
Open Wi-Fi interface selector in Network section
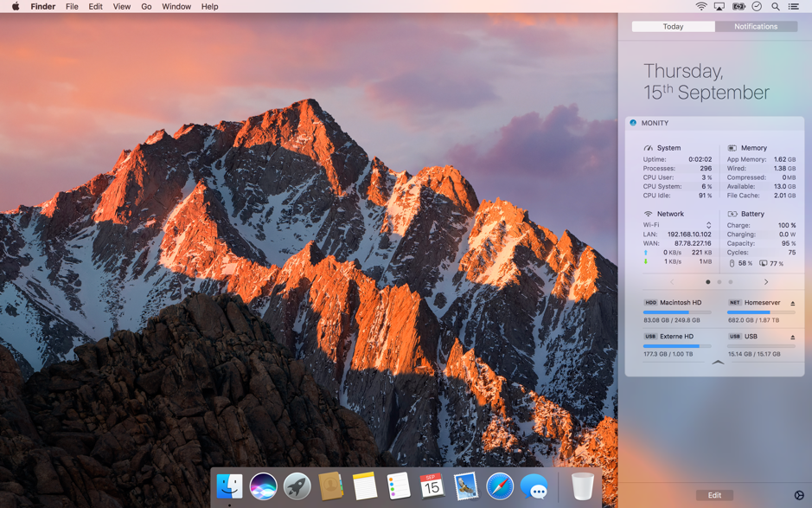click(708, 225)
